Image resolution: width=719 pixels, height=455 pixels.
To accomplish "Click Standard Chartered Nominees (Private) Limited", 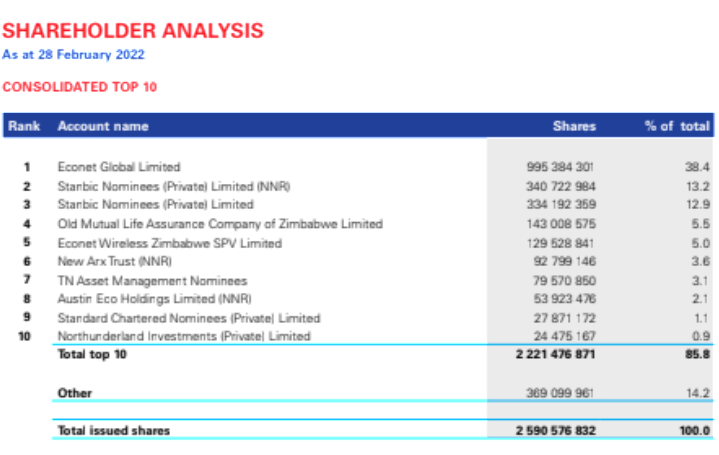I will coord(189,317).
